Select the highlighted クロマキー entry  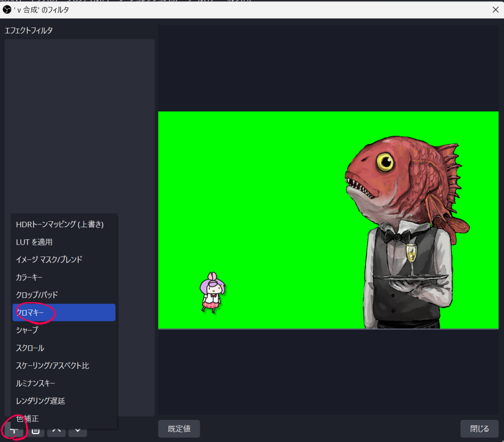click(x=64, y=312)
